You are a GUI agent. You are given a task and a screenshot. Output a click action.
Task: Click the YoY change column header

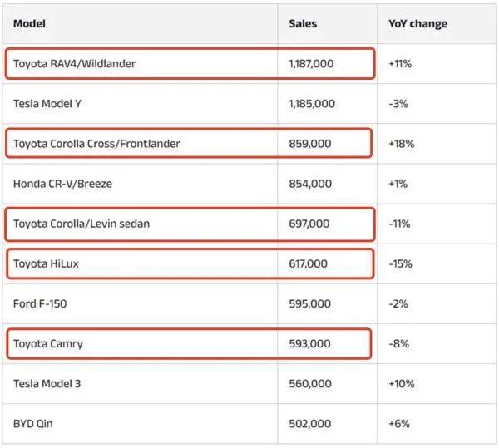417,24
